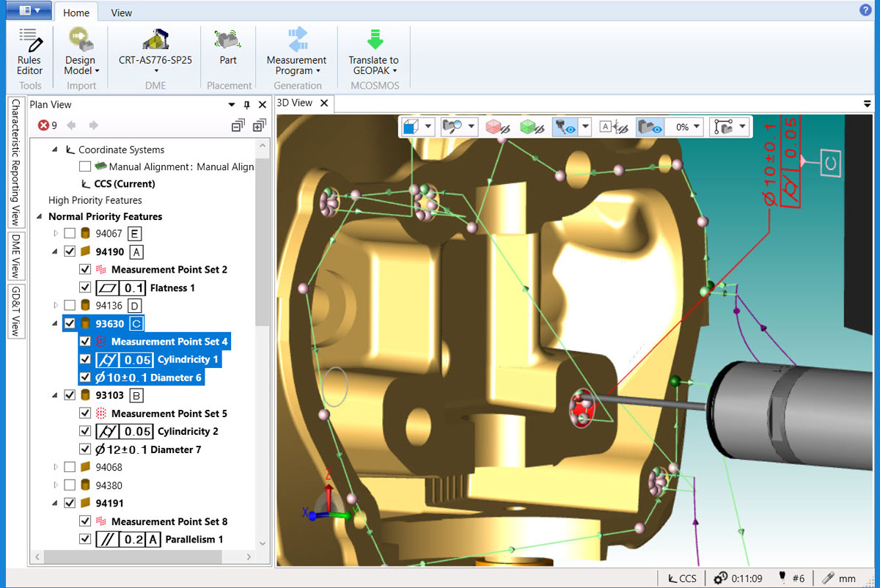The image size is (880, 588).
Task: Enable the 94067 feature checkbox
Action: coord(70,234)
